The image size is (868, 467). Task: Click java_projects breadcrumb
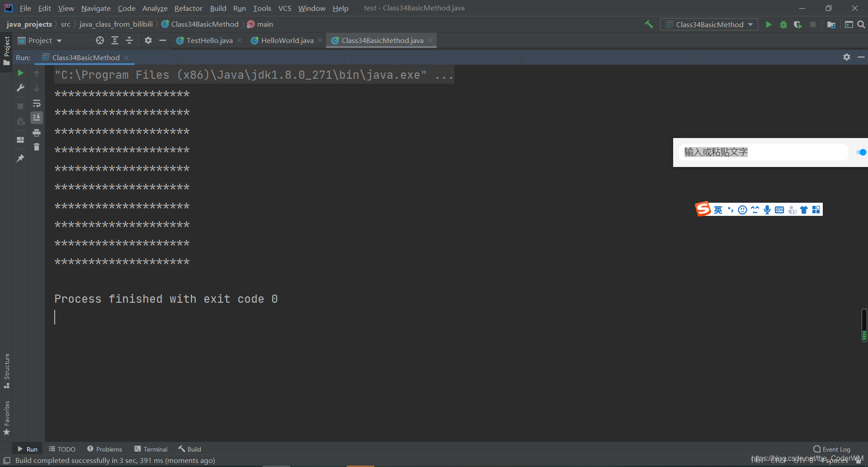[x=29, y=24]
